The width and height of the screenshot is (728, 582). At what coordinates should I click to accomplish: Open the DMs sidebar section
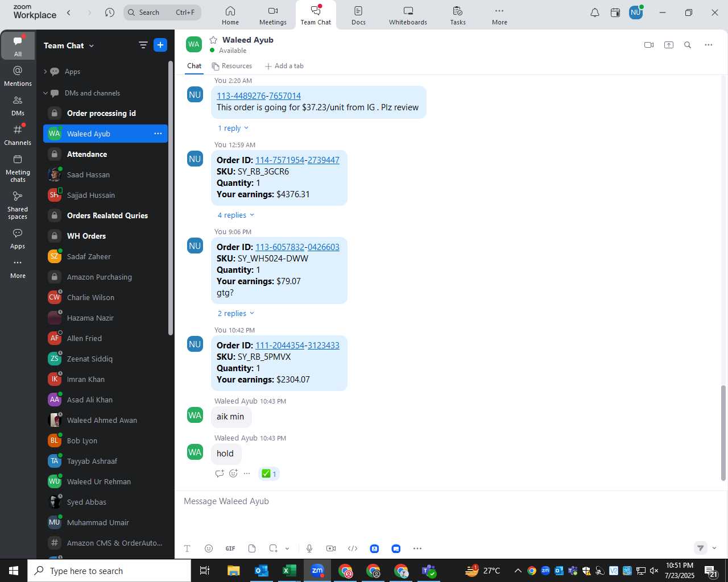18,105
